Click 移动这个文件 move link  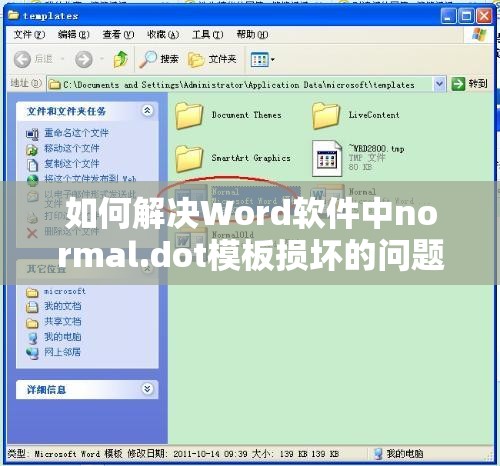coord(72,148)
